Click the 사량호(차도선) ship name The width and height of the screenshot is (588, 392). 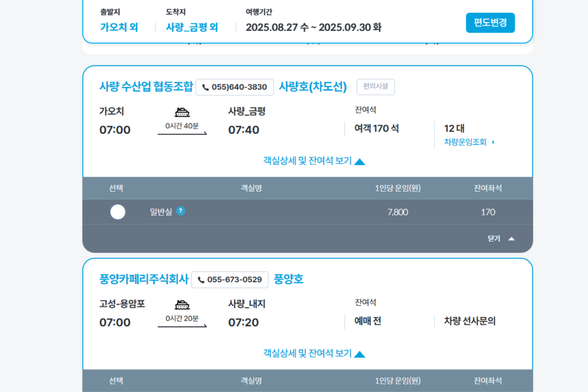pyautogui.click(x=312, y=87)
